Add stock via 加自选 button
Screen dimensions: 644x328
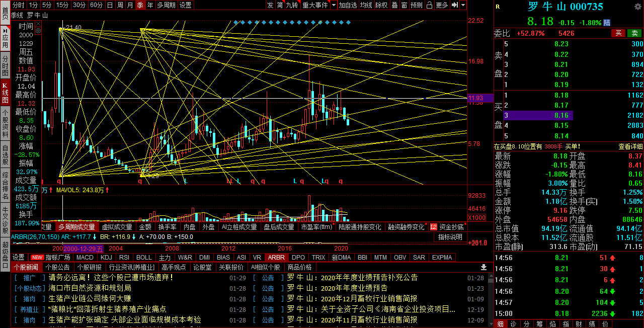[348, 5]
